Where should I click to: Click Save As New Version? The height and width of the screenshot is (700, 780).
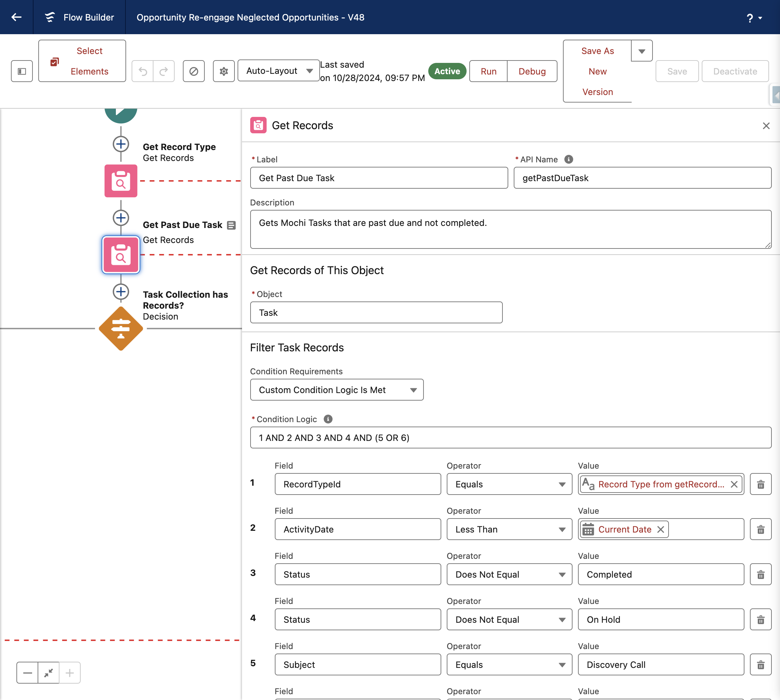click(597, 71)
